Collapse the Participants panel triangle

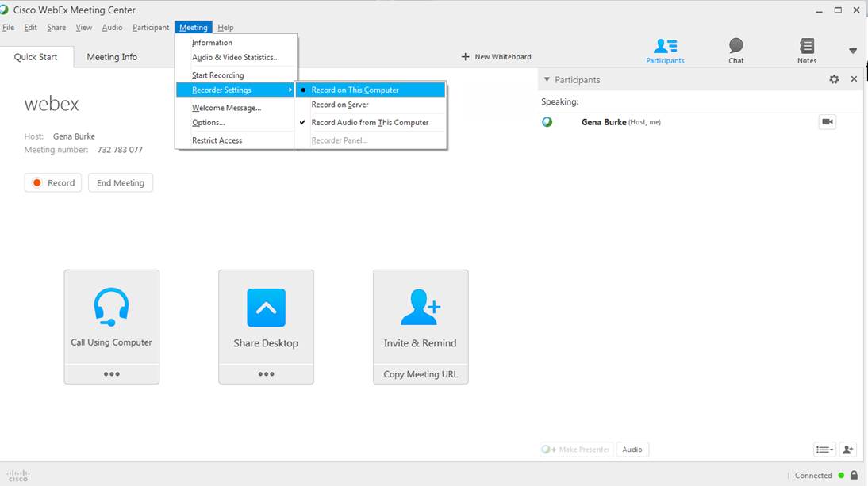[x=547, y=79]
